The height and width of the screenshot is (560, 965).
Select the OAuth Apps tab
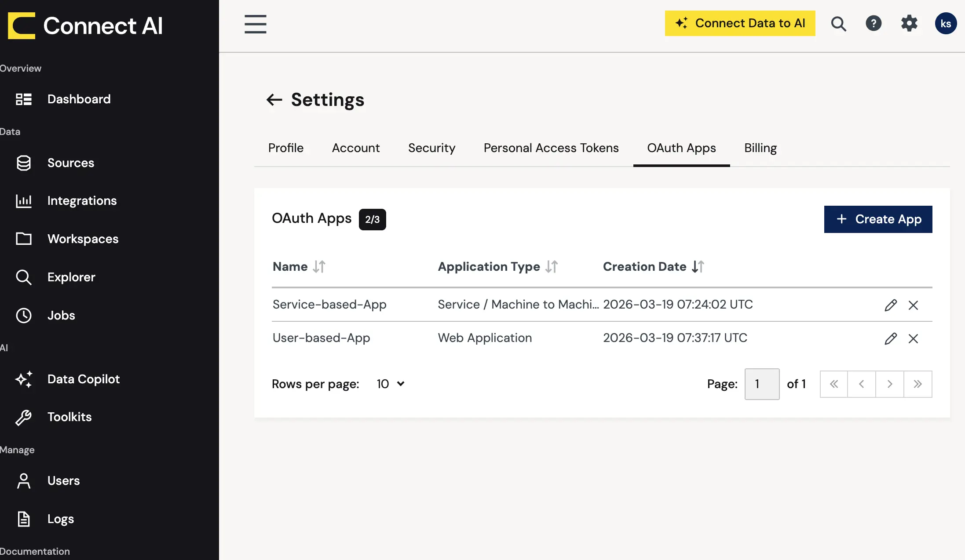coord(681,148)
